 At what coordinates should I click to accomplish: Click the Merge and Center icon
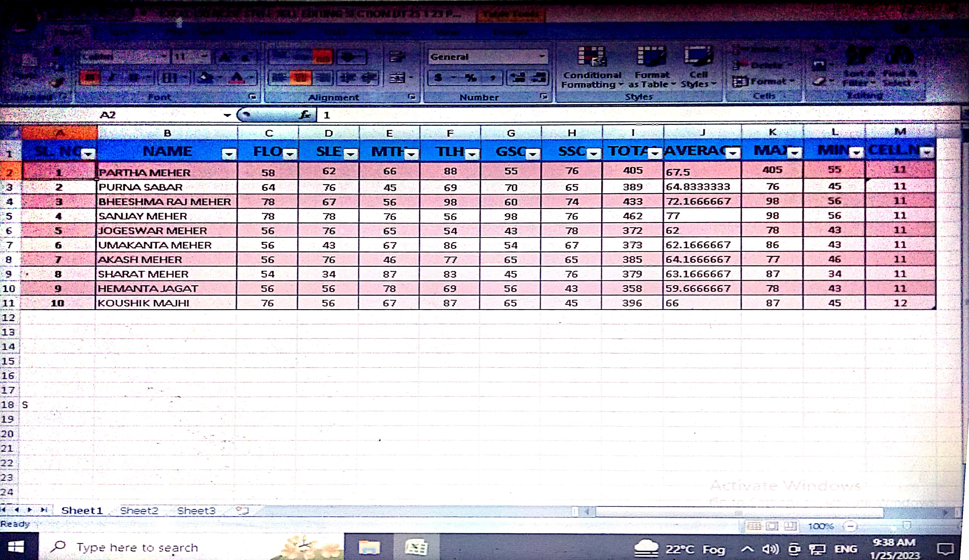point(397,78)
